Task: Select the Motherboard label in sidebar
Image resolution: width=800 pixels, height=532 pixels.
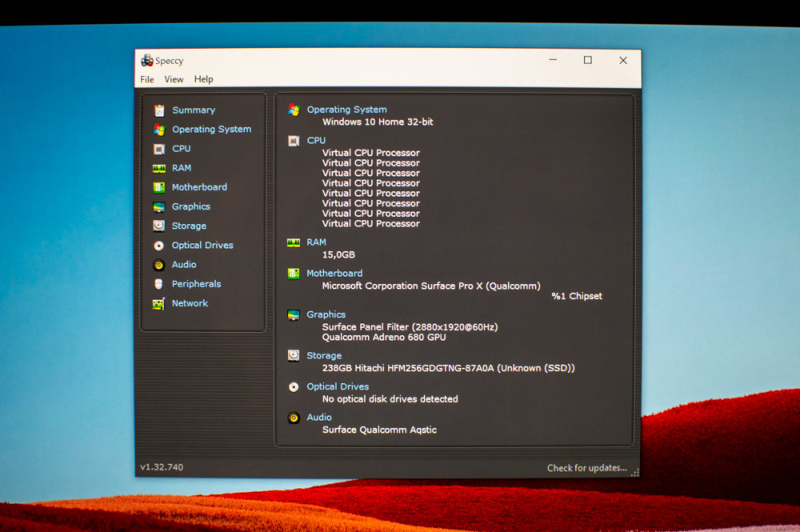Action: (199, 187)
